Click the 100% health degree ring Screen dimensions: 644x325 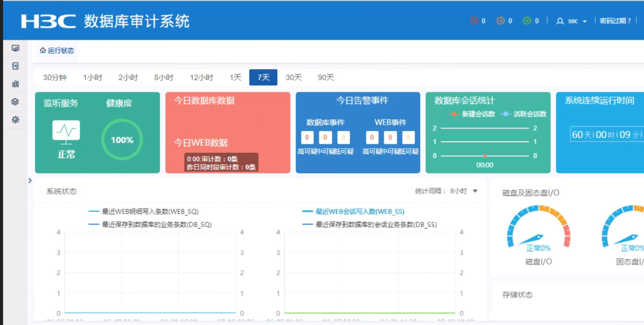coord(122,140)
